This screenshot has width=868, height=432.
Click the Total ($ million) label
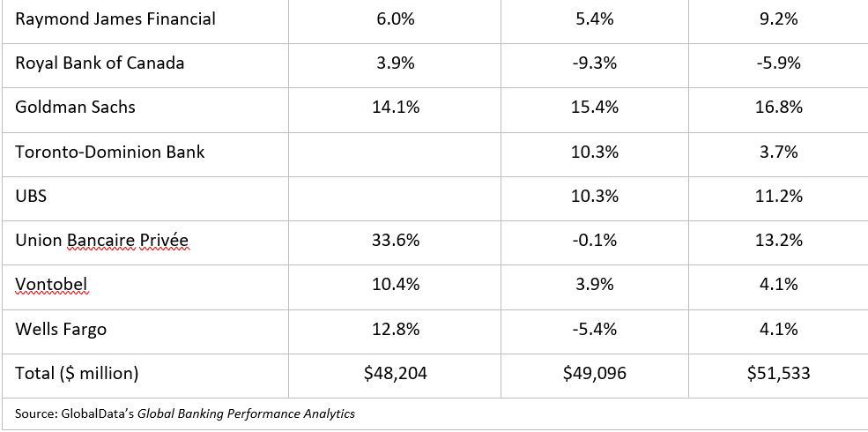(x=77, y=373)
